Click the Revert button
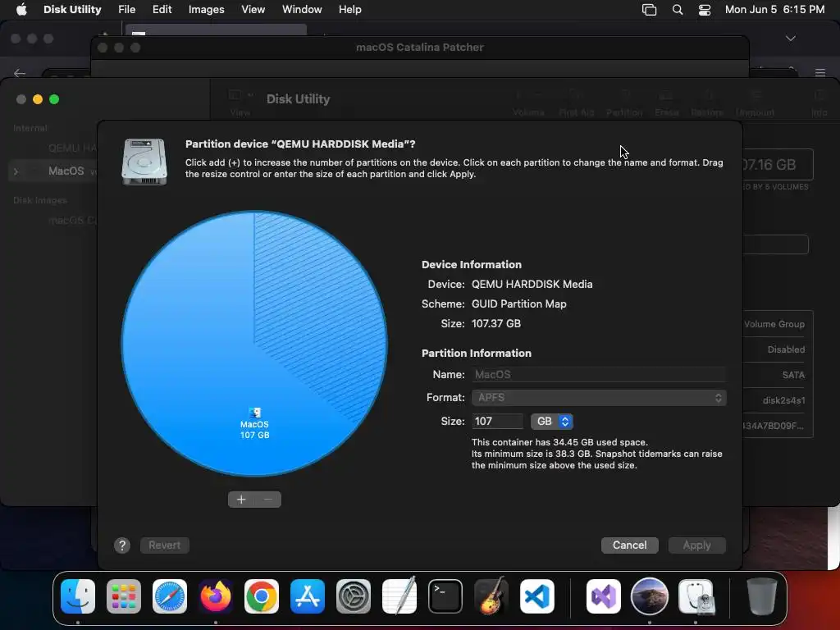 coord(164,546)
